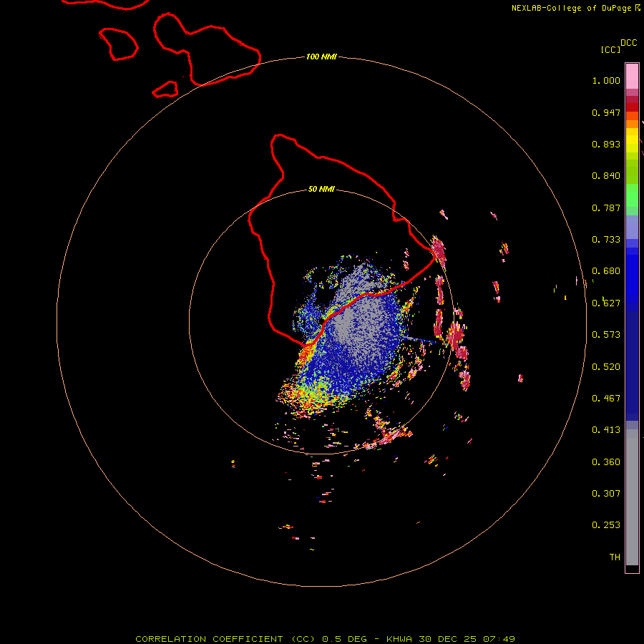Click the 0.413 scale value
The image size is (644, 644).
[x=606, y=430]
